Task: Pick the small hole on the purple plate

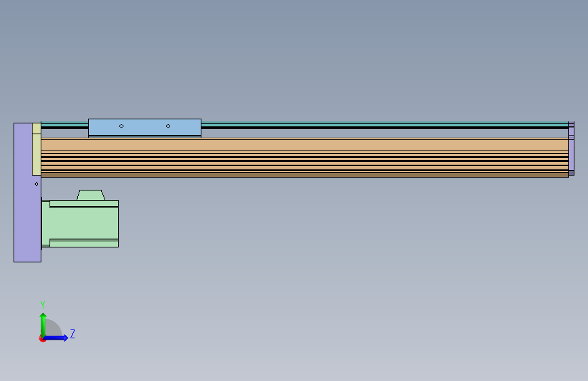Action: coord(37,184)
